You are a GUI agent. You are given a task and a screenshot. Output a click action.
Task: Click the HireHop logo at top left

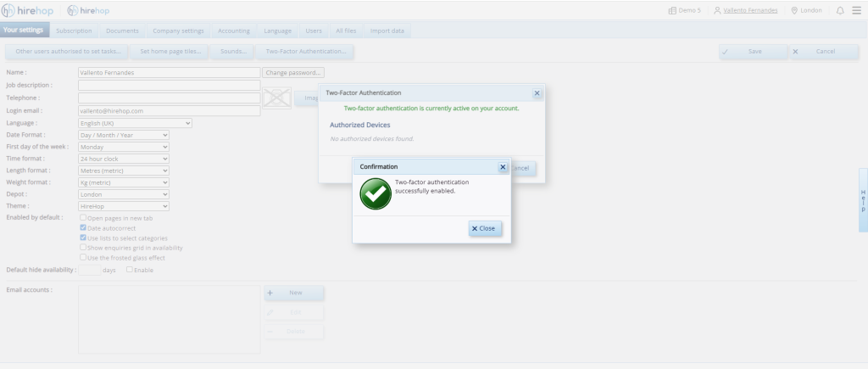(28, 10)
